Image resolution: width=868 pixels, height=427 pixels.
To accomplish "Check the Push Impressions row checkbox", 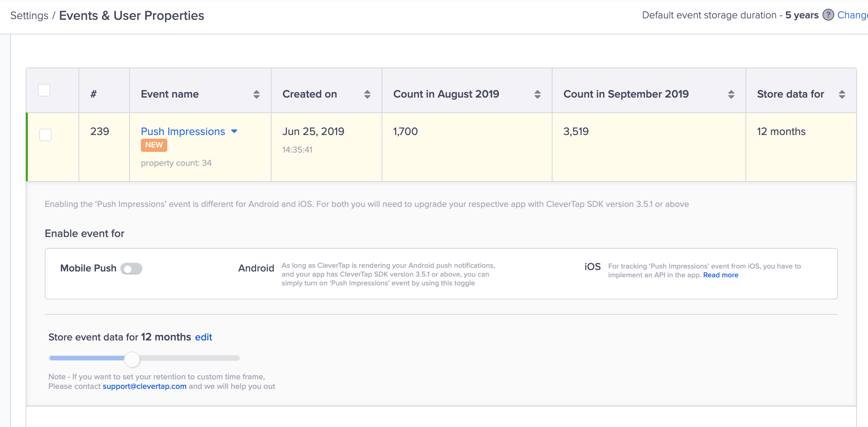I will point(45,135).
